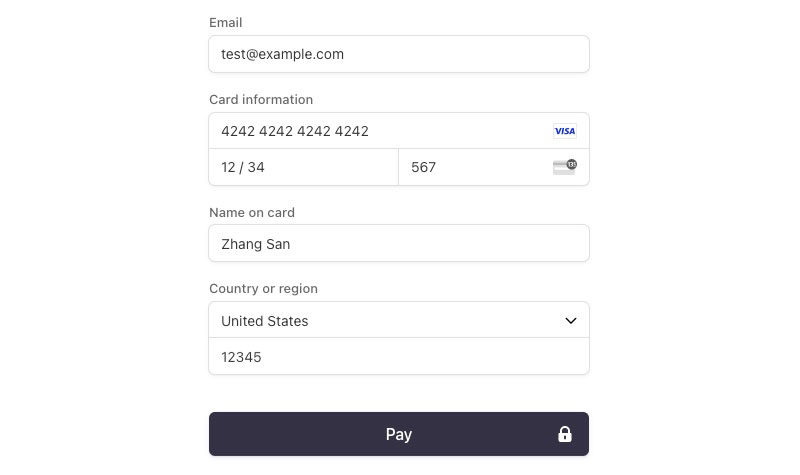
Task: Click the Email label text
Action: pyautogui.click(x=226, y=22)
